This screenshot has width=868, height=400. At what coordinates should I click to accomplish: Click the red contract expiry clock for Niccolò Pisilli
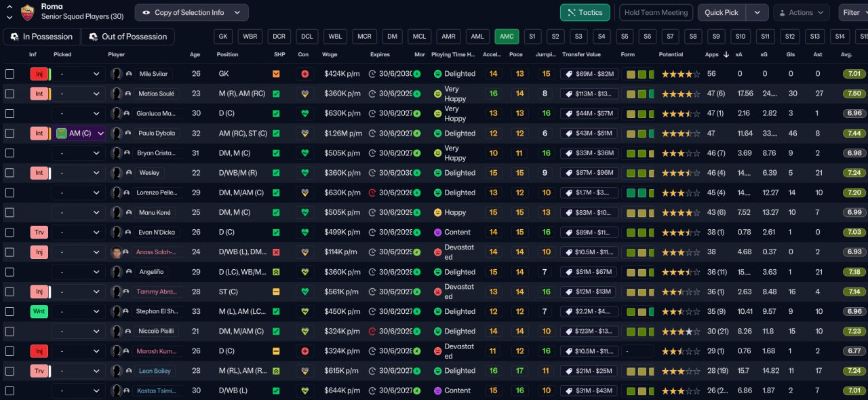372,332
